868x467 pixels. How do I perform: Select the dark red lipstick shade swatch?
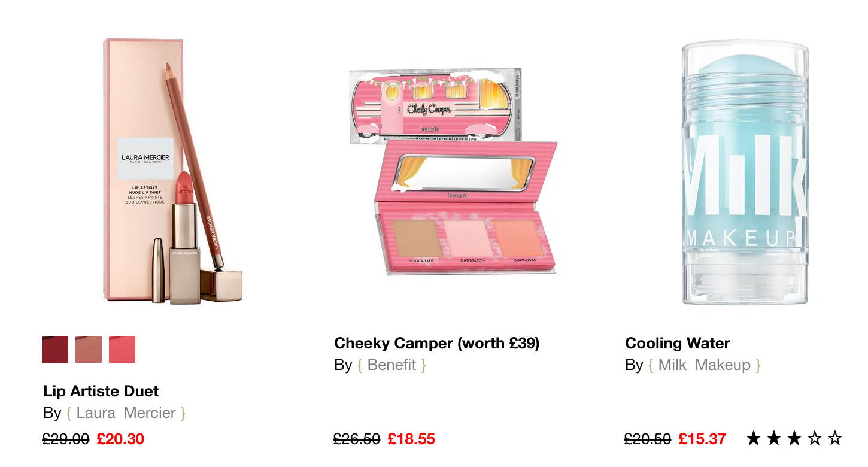[x=55, y=350]
